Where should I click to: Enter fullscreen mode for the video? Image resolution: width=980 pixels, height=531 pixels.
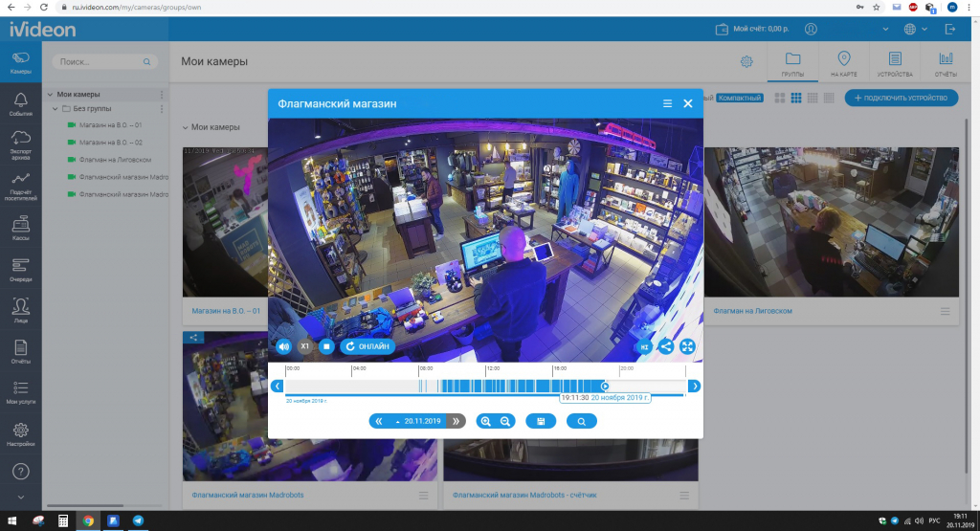687,347
